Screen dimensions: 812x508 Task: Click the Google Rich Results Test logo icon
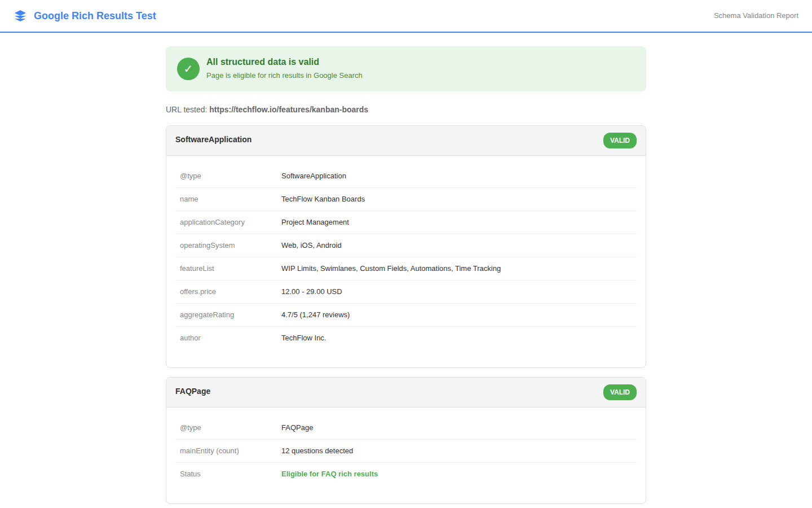click(20, 16)
